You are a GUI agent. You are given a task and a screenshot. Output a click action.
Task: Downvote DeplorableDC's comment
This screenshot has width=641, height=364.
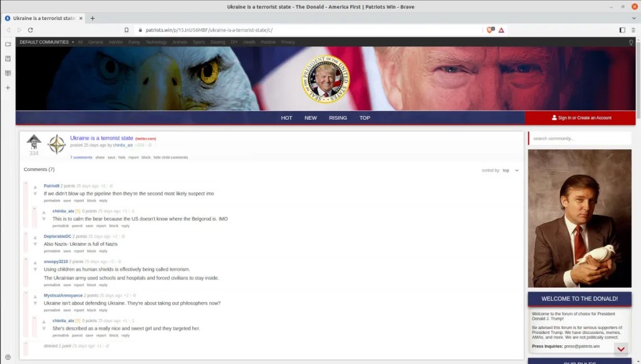pyautogui.click(x=36, y=244)
